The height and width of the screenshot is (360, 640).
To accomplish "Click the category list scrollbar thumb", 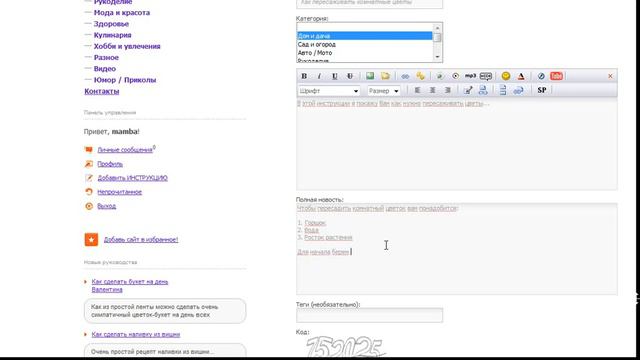I will point(437,37).
